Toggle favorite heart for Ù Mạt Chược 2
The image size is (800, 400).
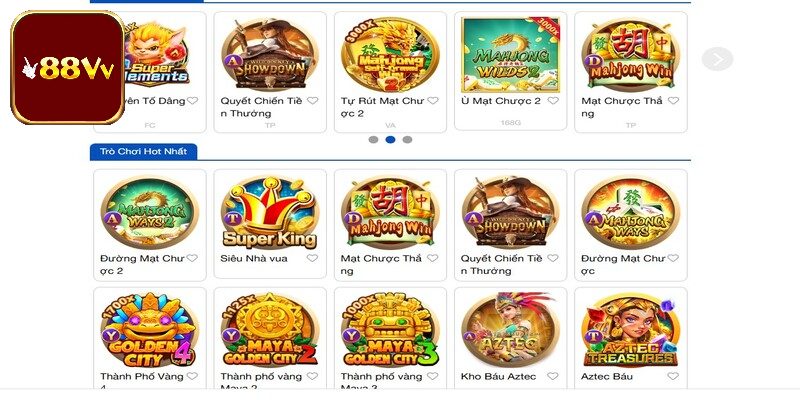click(553, 101)
